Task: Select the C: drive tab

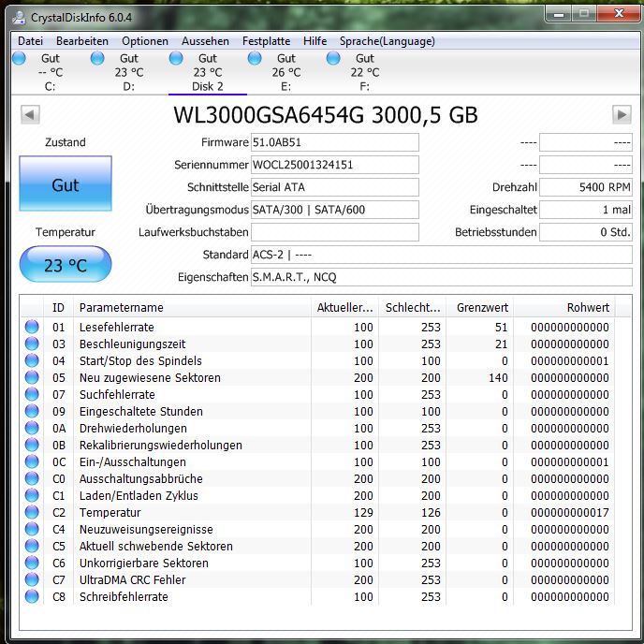Action: point(51,72)
